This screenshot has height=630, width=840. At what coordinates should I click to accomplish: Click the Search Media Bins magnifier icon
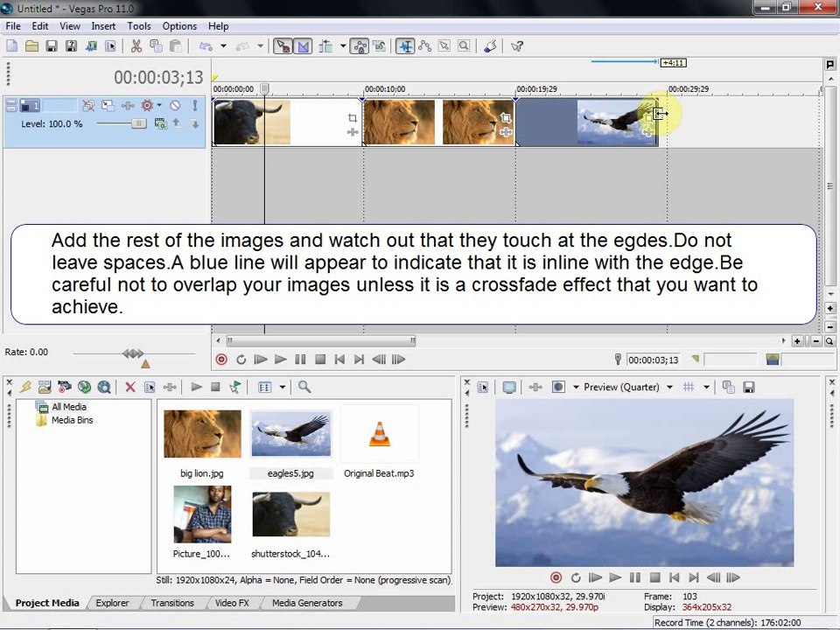coord(304,387)
